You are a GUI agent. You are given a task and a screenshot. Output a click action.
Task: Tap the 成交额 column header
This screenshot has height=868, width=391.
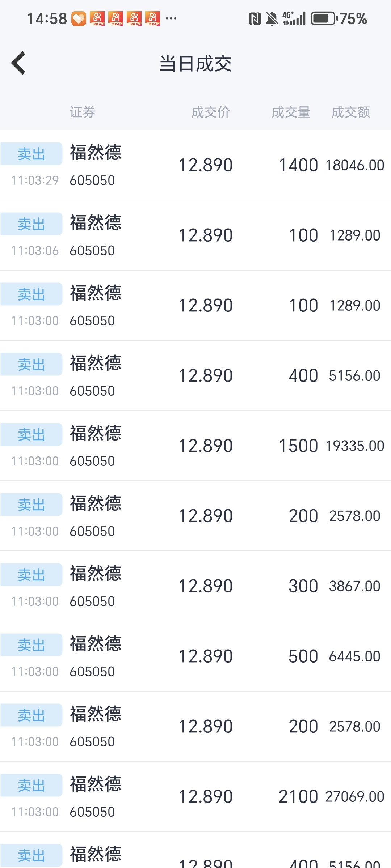[x=350, y=112]
